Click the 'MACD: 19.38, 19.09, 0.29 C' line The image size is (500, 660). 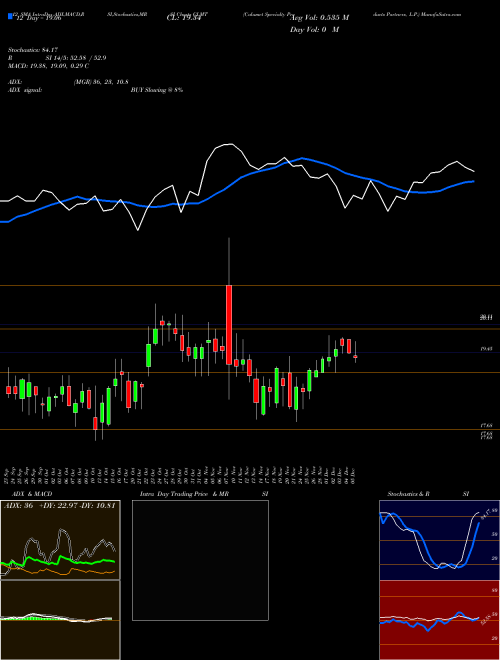coord(48,66)
